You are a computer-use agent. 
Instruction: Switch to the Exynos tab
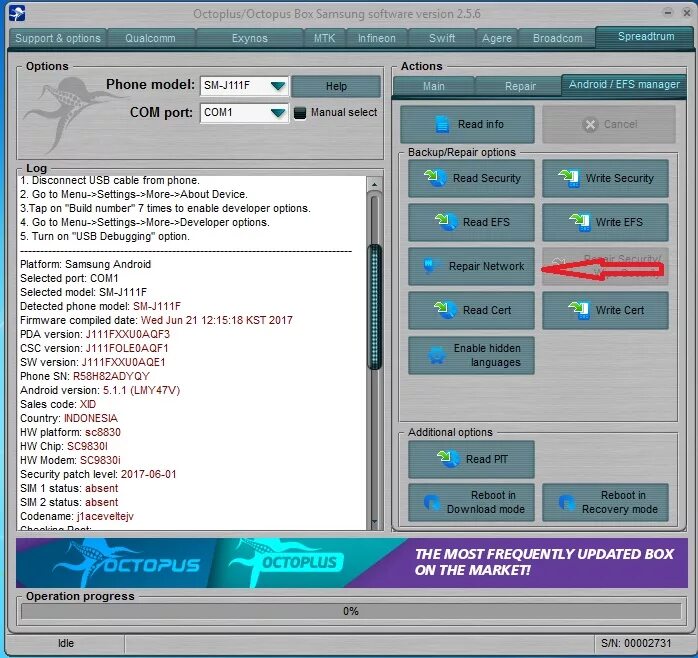pos(250,38)
